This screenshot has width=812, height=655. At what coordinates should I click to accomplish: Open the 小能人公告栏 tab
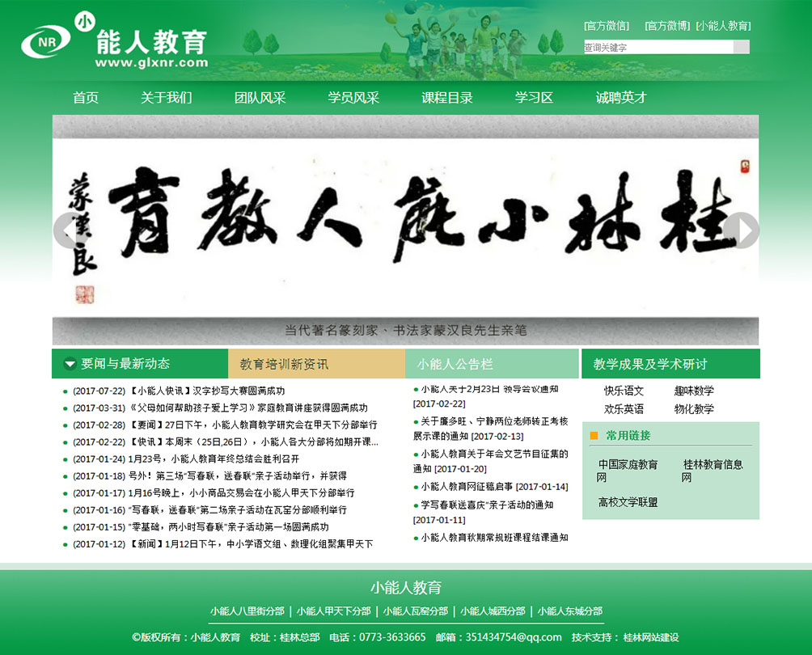[455, 364]
